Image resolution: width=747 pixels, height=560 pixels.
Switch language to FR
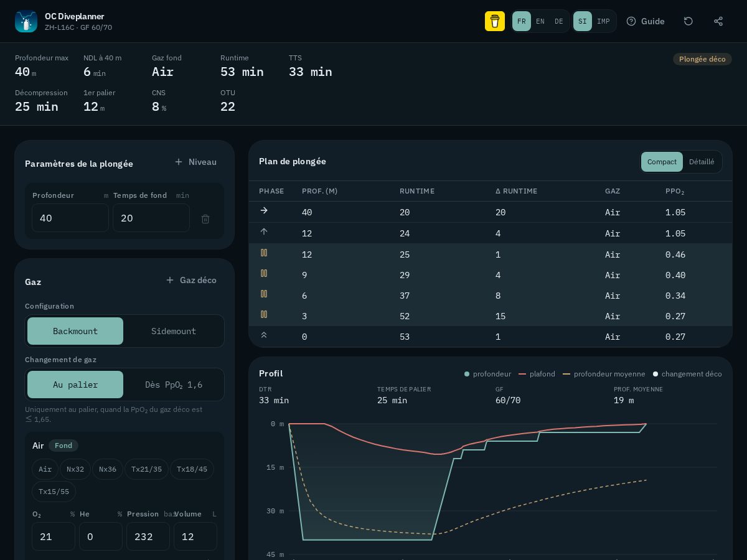[522, 21]
